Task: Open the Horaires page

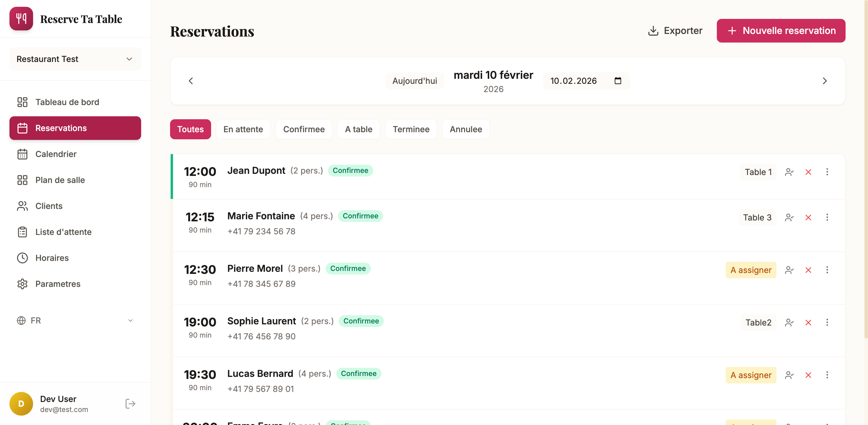Action: [x=75, y=258]
